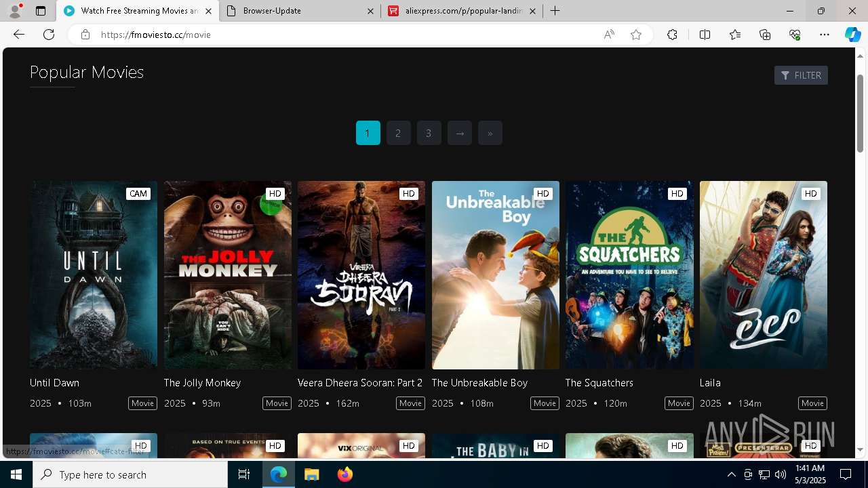Open Browser essentials heart icon
This screenshot has width=868, height=488.
(795, 35)
